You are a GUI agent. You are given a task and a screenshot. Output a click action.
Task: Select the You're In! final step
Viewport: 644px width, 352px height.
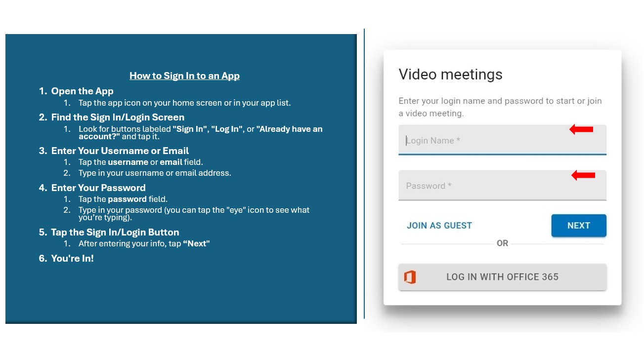click(72, 258)
